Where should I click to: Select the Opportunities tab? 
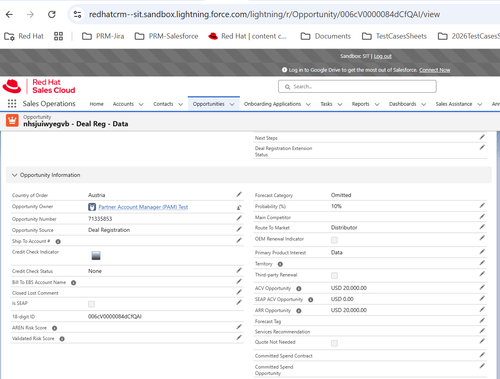tap(208, 104)
